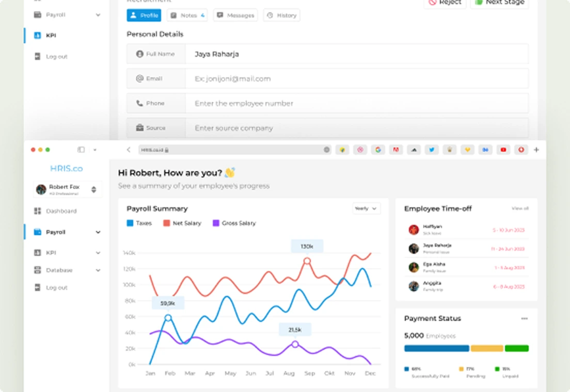Viewport: 570px width, 392px height.
Task: Click Log out icon in recruitment window
Action: point(38,56)
